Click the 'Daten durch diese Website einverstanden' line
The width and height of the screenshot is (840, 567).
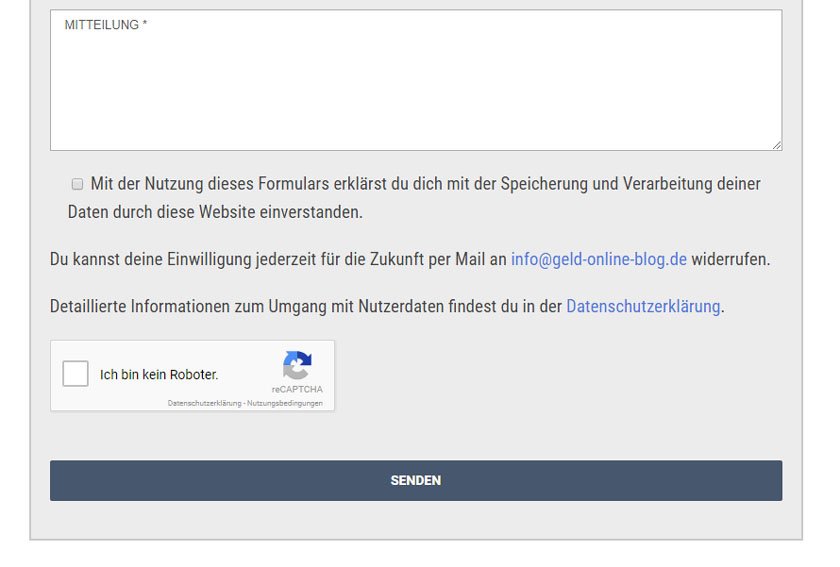(x=215, y=212)
